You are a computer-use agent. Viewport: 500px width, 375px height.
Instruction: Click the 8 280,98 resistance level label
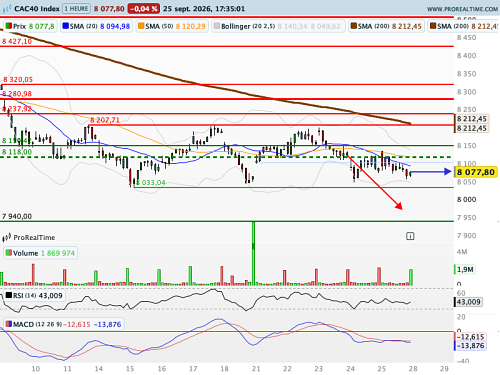(x=17, y=94)
